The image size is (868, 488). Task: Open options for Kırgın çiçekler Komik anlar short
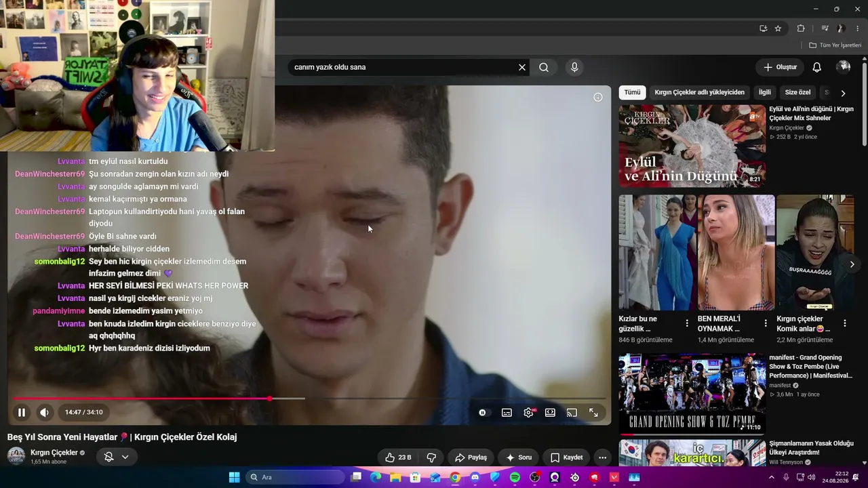845,323
